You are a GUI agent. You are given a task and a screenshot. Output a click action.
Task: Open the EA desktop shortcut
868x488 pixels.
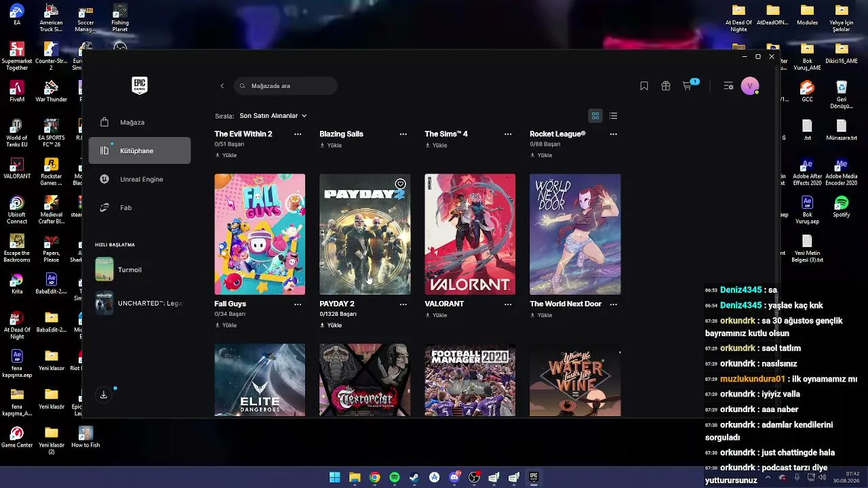point(17,15)
